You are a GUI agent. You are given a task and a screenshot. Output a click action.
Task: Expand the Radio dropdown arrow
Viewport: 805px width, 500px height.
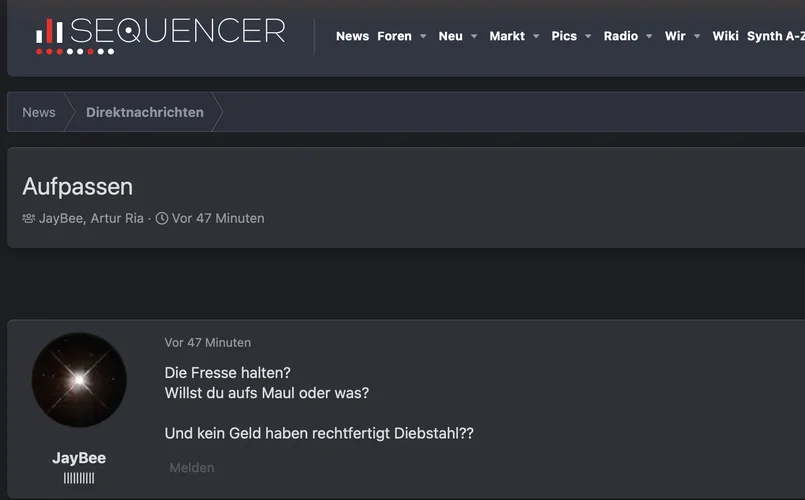point(649,36)
